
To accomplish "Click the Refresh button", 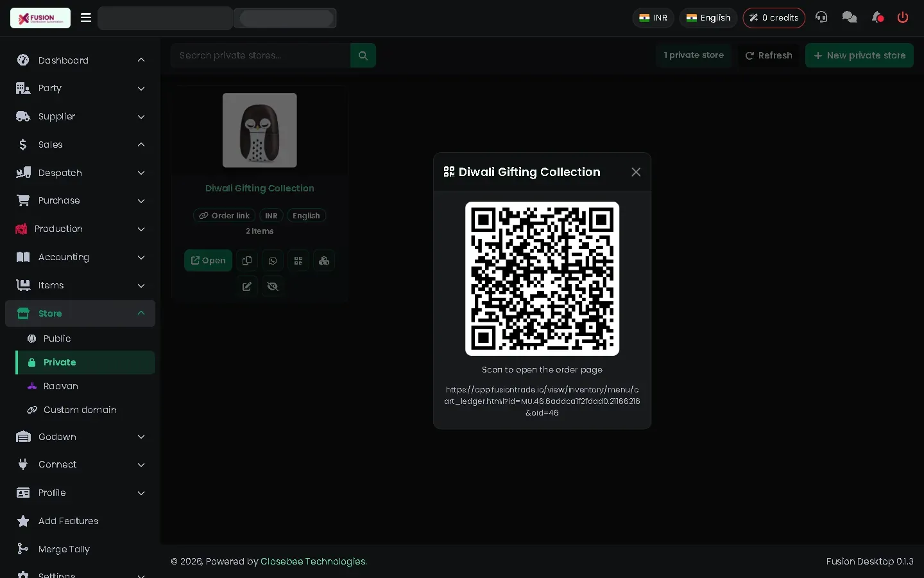I will click(x=769, y=55).
